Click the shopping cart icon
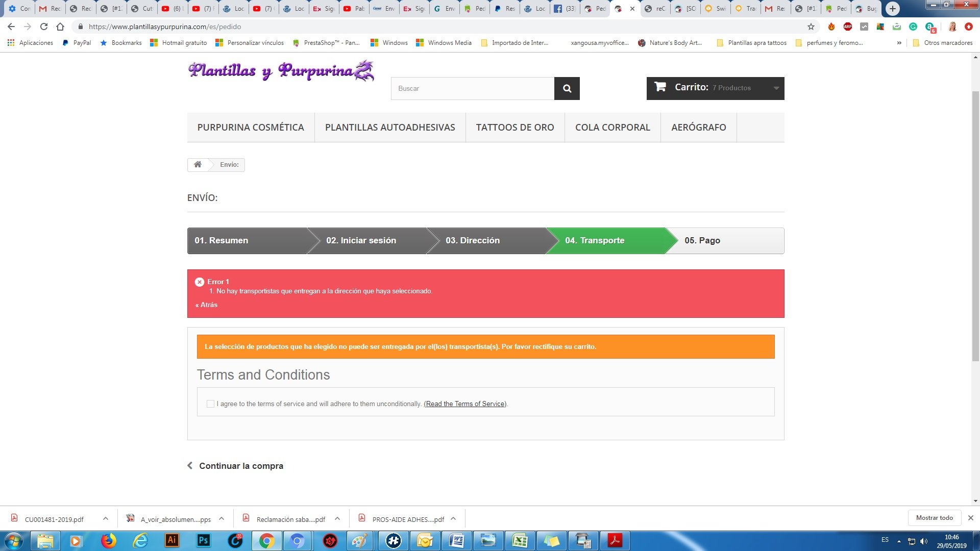 (x=660, y=87)
